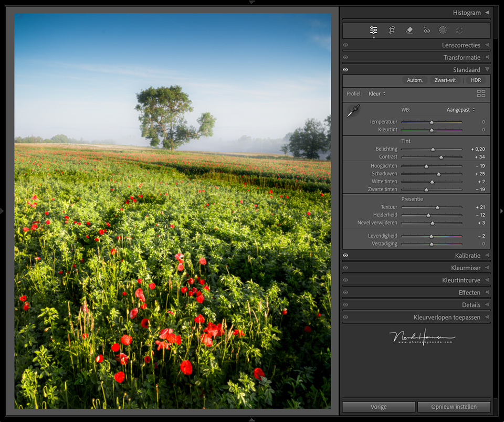Click the Belichting slider handle
Screen dimensions: 504x422
[433, 150]
